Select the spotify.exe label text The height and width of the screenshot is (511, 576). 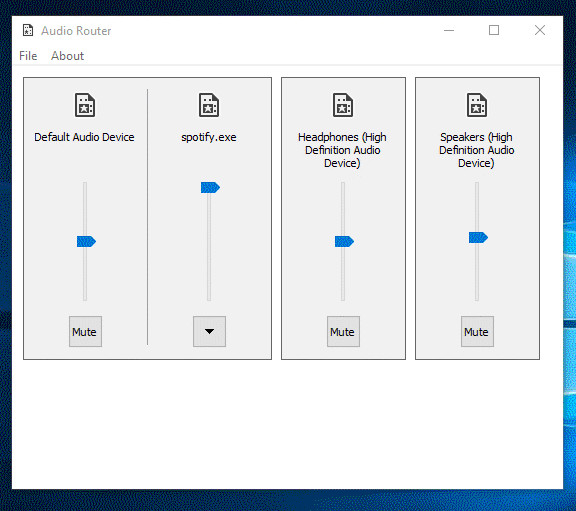pos(209,137)
